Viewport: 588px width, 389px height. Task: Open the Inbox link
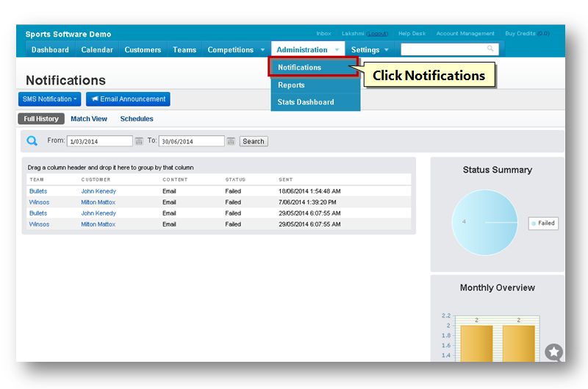pyautogui.click(x=323, y=33)
